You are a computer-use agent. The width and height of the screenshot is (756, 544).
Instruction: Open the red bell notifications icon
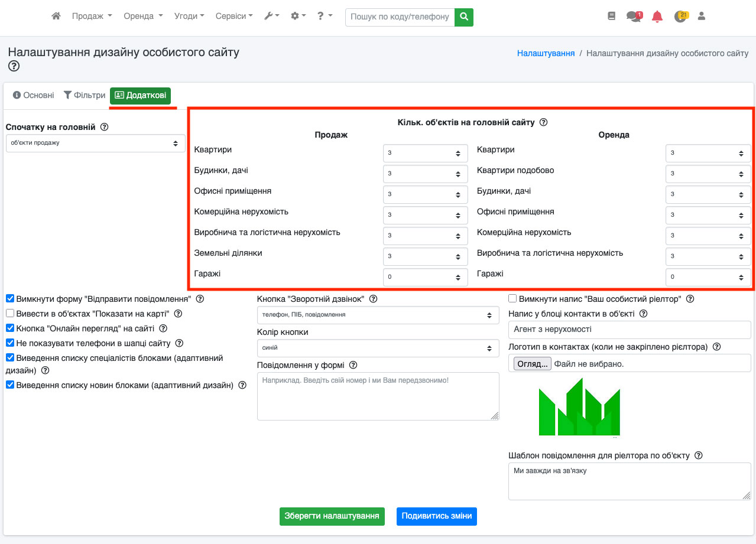[657, 17]
